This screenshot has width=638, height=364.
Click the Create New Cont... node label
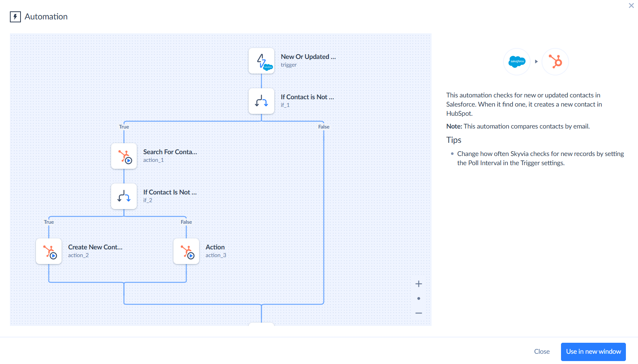(95, 247)
